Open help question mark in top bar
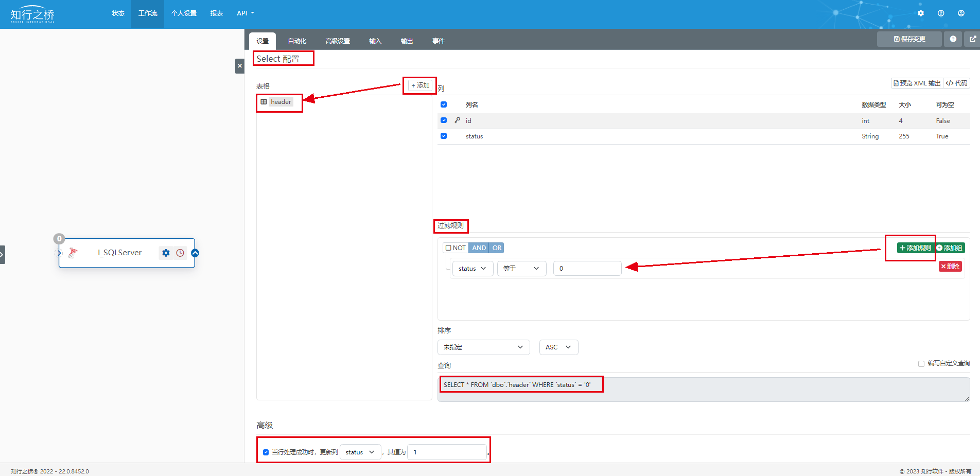Viewport: 980px width, 476px height. point(941,13)
